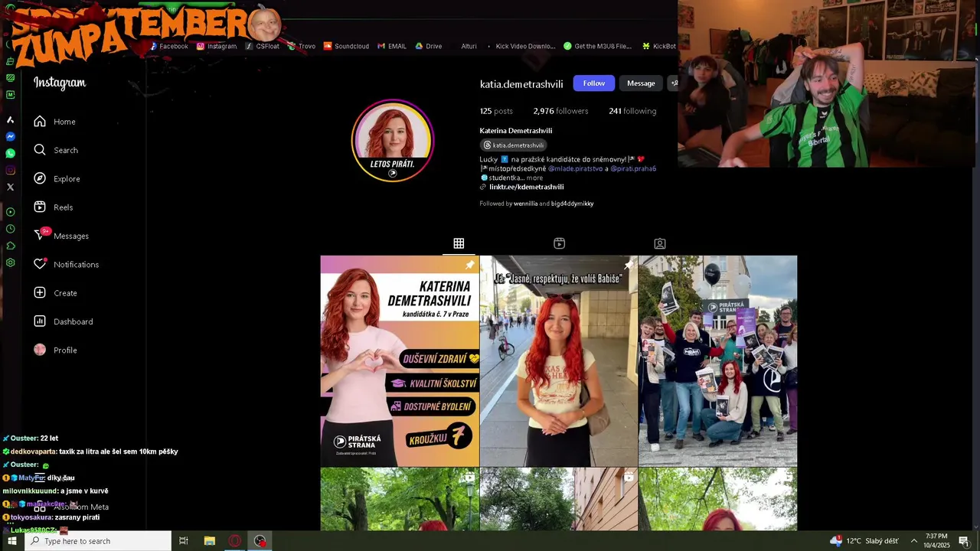Open the Threads katia.demetrashvili badge
The image size is (980, 551).
coord(512,145)
